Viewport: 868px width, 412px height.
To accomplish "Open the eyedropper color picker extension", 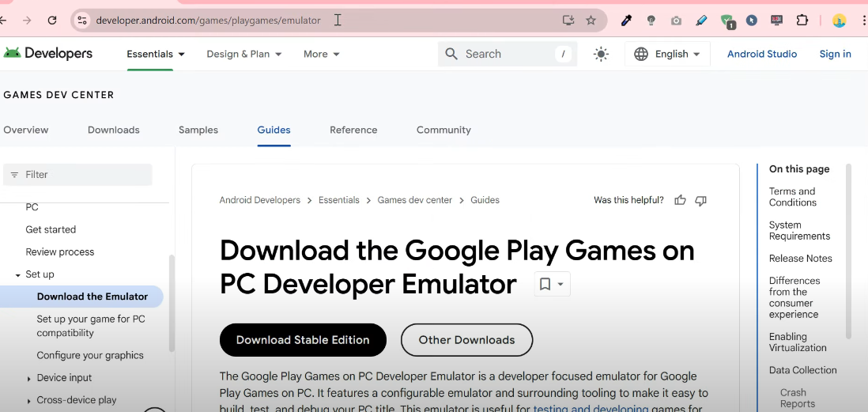I will click(626, 21).
